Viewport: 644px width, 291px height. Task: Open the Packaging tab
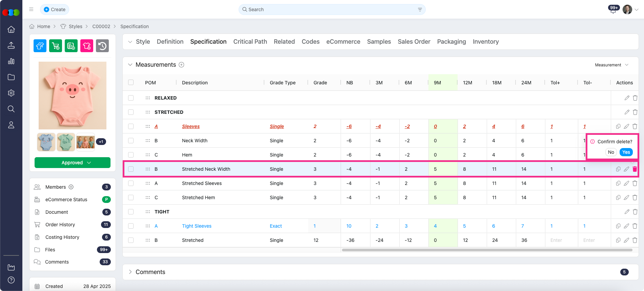tap(451, 42)
